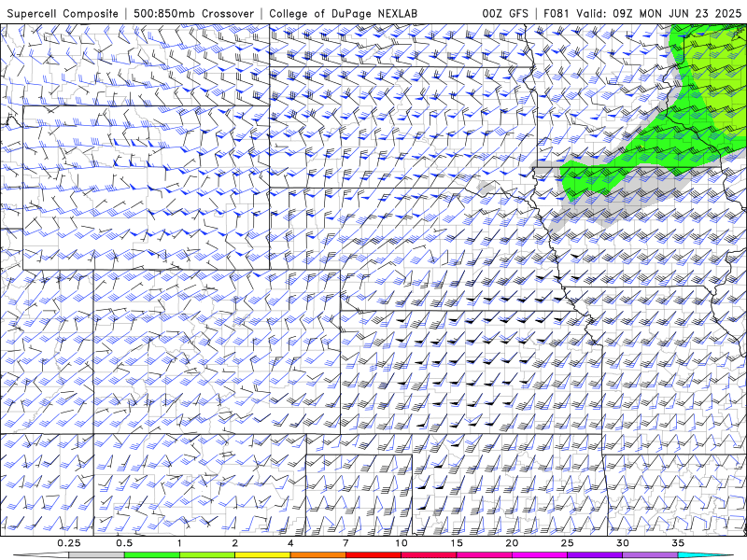Click the '00Z GFS' model label

(x=505, y=13)
